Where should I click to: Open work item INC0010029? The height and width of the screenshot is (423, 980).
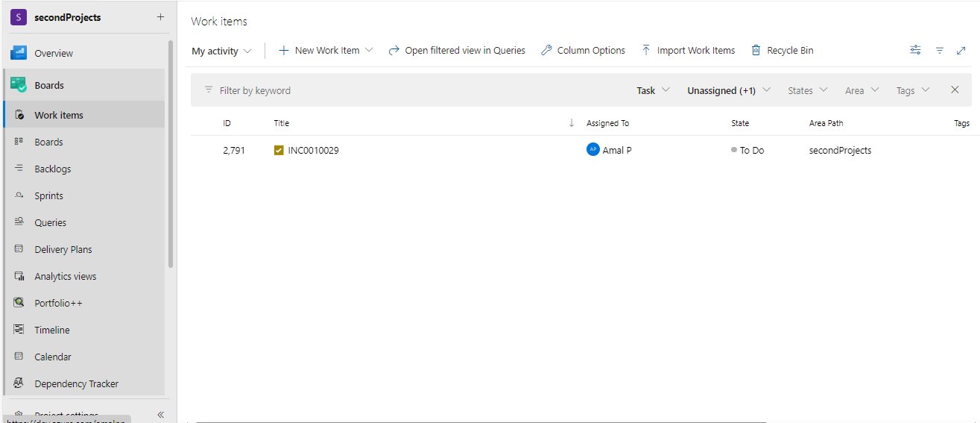click(313, 150)
